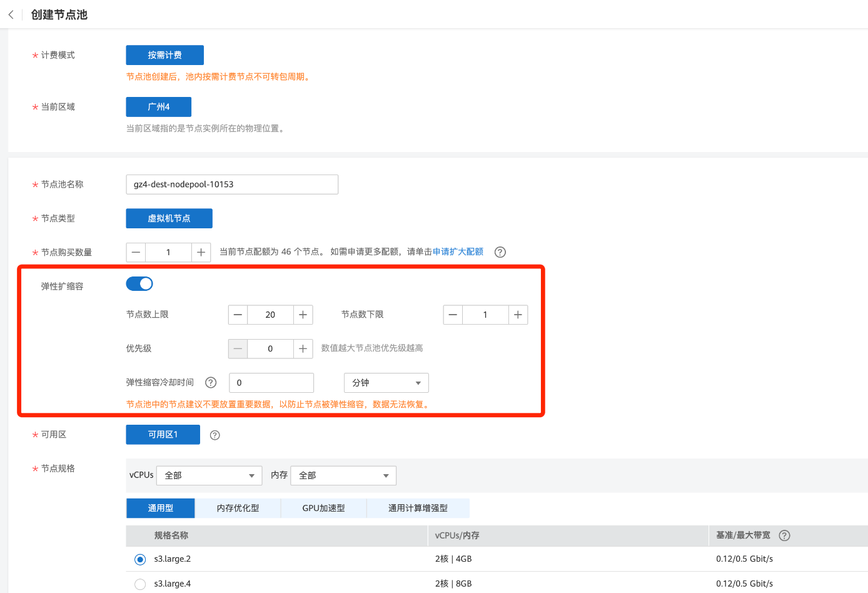The width and height of the screenshot is (868, 593).
Task: Open help icon beside 弹性缩容冷却时间
Action: [x=211, y=382]
